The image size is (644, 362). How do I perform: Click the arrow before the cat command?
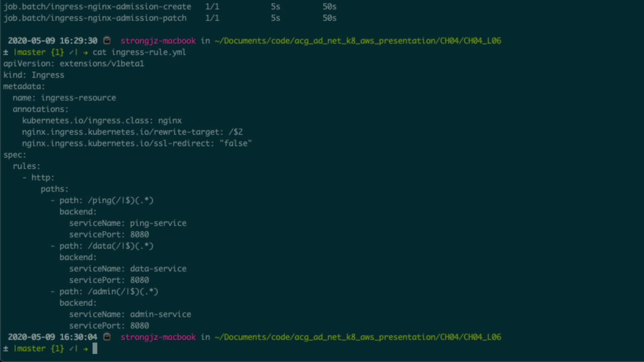tap(86, 52)
